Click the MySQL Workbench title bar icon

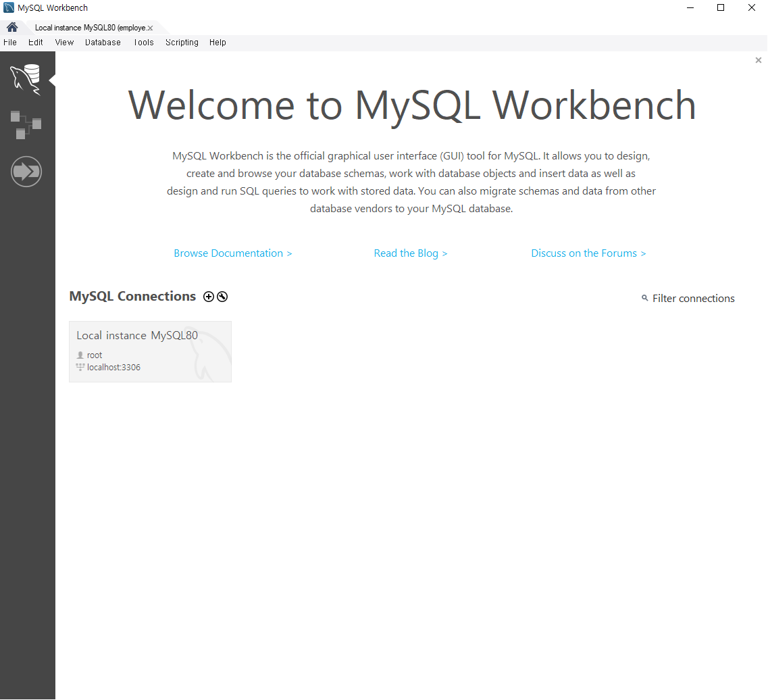(9, 8)
